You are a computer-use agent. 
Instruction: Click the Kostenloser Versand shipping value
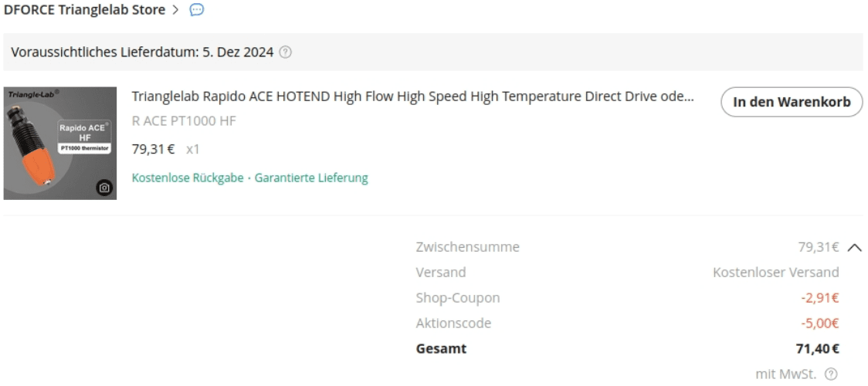click(775, 273)
